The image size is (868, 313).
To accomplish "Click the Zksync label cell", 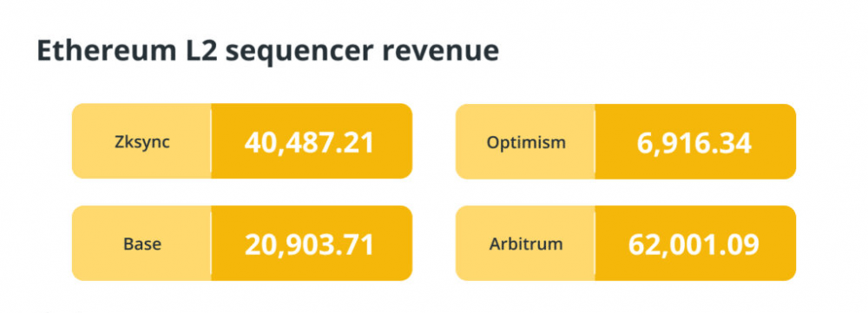I will pyautogui.click(x=141, y=141).
